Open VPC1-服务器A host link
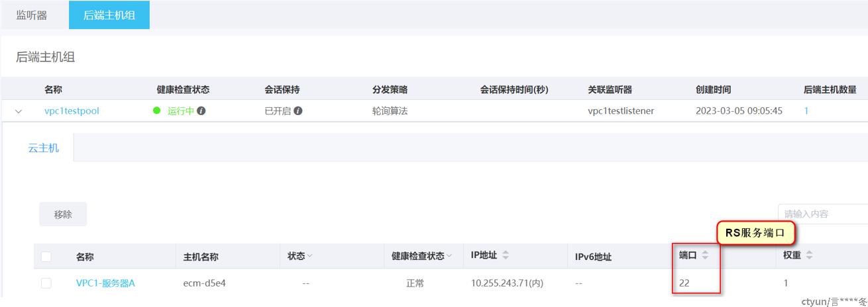868x307 pixels. pos(105,283)
